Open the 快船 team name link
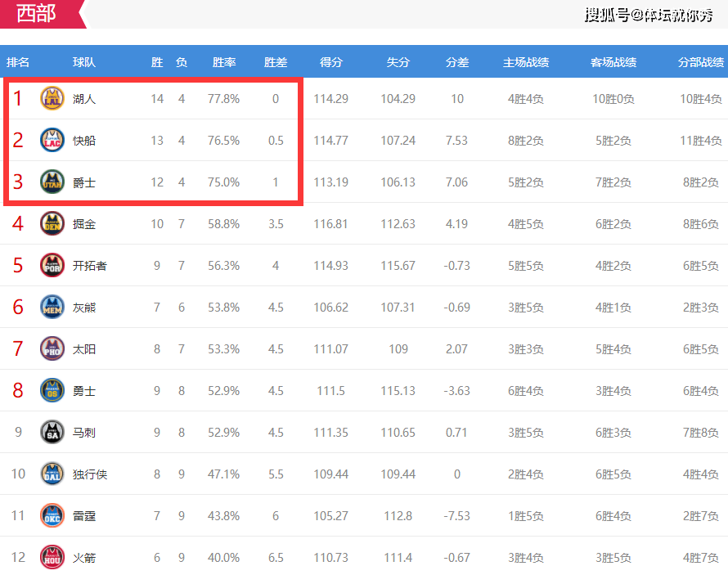The height and width of the screenshot is (575, 728). click(x=84, y=141)
